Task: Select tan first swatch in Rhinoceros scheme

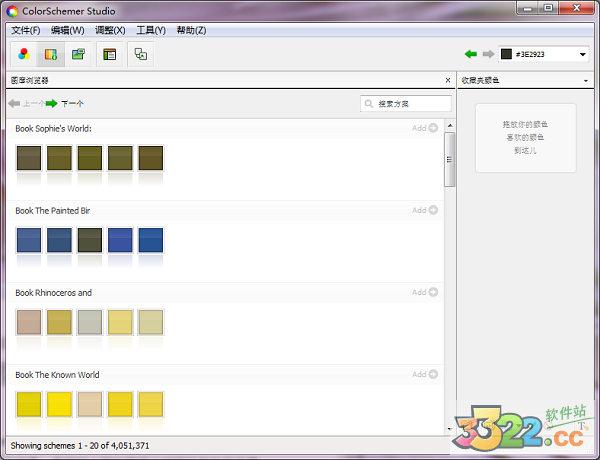Action: click(29, 322)
